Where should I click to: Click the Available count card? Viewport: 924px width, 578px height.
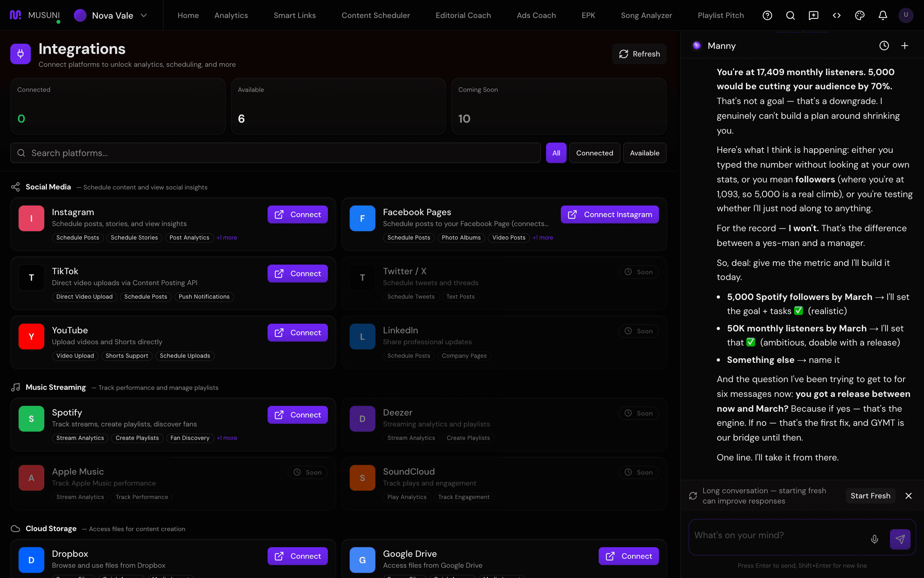click(338, 106)
